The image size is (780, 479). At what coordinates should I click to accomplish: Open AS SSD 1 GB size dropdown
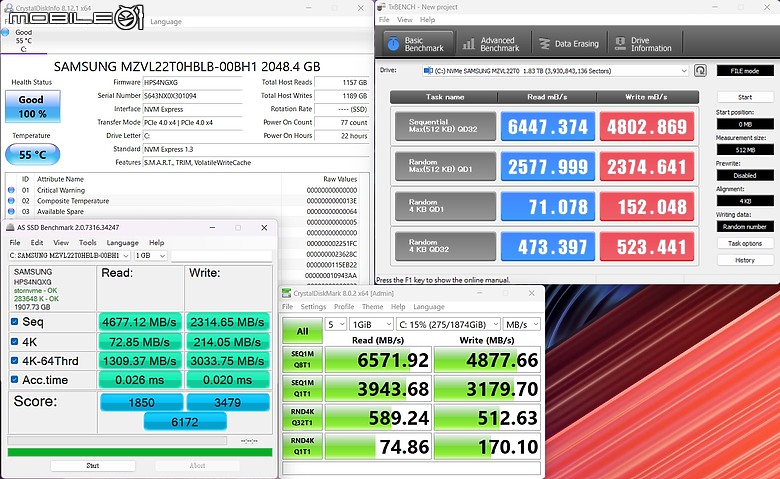point(150,255)
